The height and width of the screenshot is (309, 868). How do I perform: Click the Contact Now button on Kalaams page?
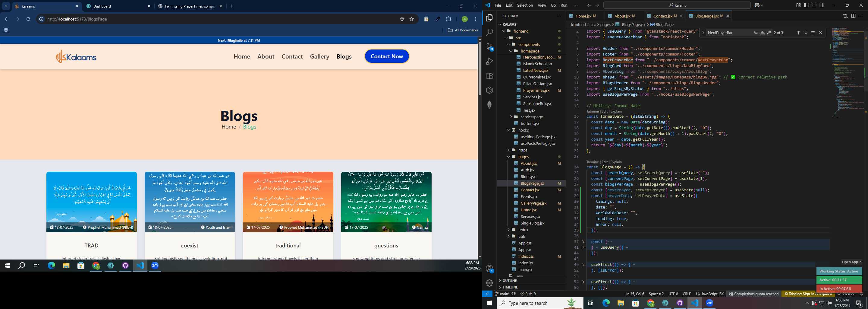387,56
